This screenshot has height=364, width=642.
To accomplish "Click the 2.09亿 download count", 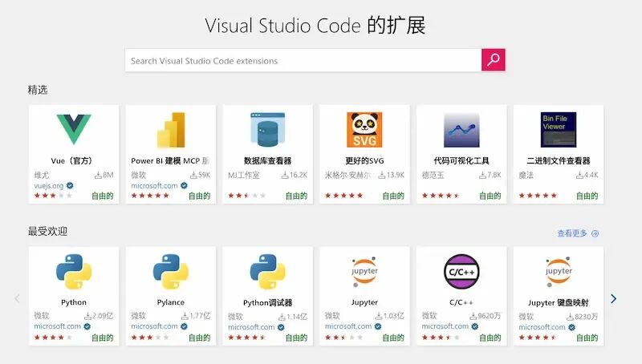I will (x=99, y=316).
